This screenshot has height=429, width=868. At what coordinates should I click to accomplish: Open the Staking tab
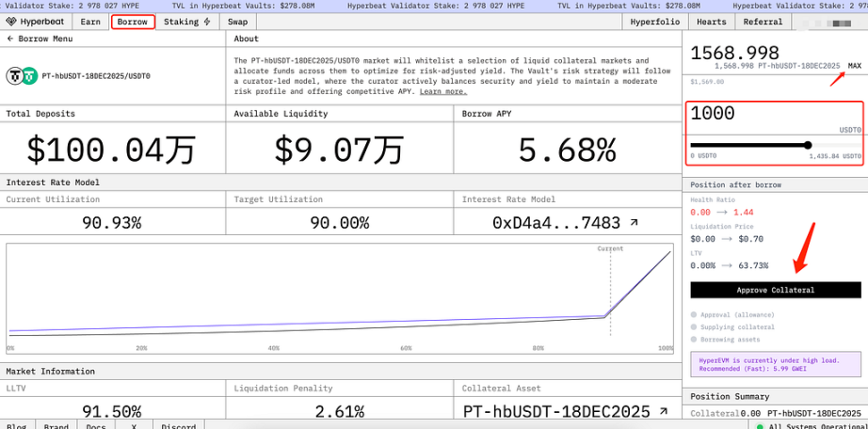[x=187, y=22]
